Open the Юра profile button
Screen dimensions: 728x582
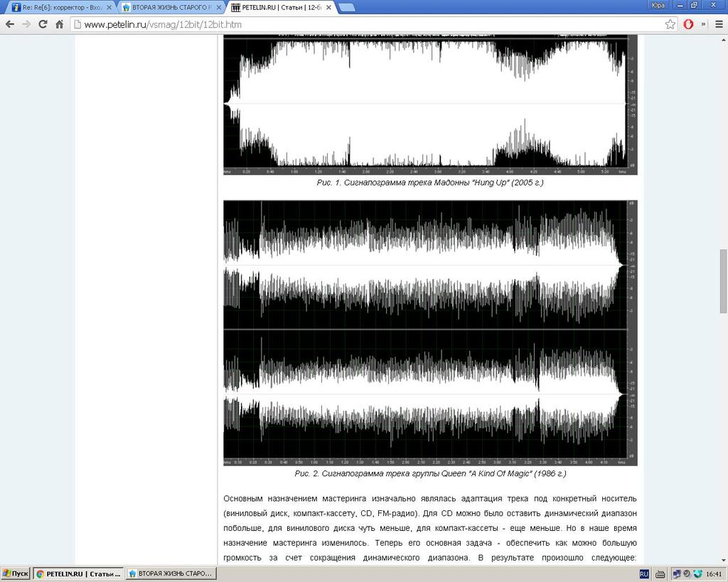tap(658, 5)
